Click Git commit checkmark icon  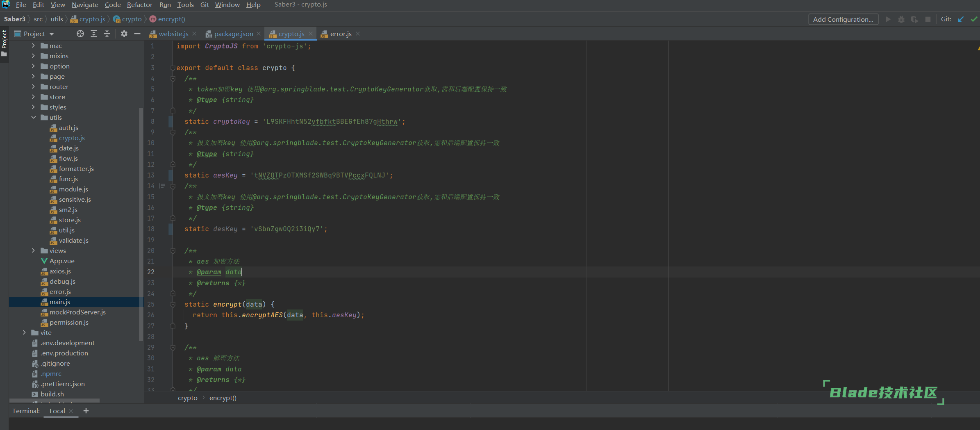(x=974, y=19)
